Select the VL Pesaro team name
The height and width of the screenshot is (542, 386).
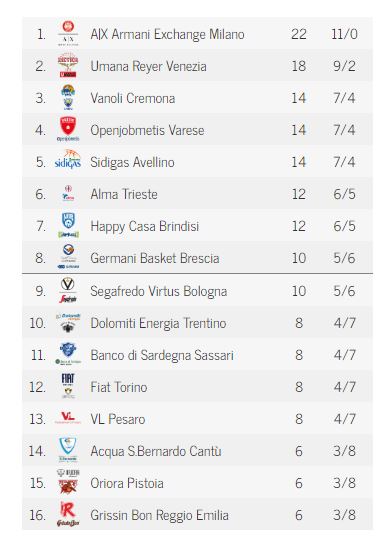118,419
